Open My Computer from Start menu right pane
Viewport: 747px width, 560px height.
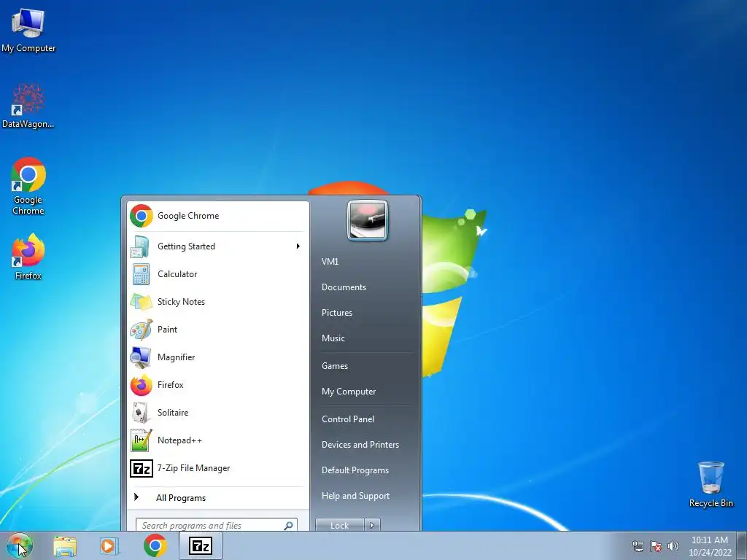click(x=349, y=392)
